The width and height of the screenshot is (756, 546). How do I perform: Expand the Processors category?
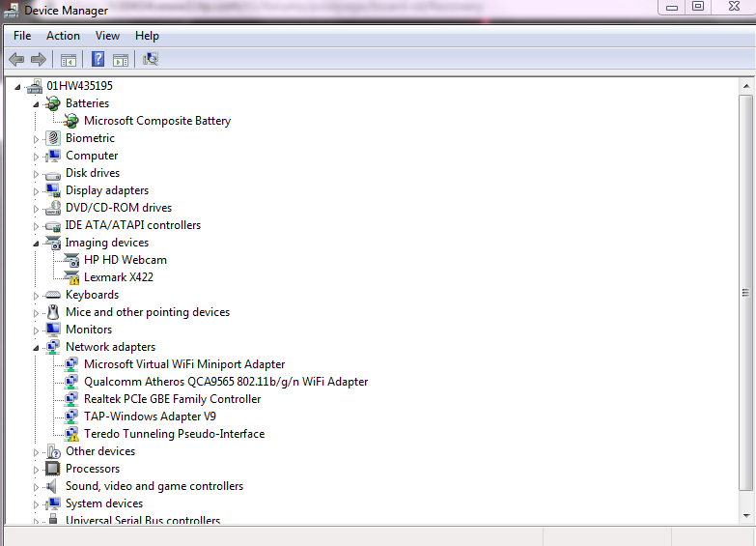(x=36, y=470)
